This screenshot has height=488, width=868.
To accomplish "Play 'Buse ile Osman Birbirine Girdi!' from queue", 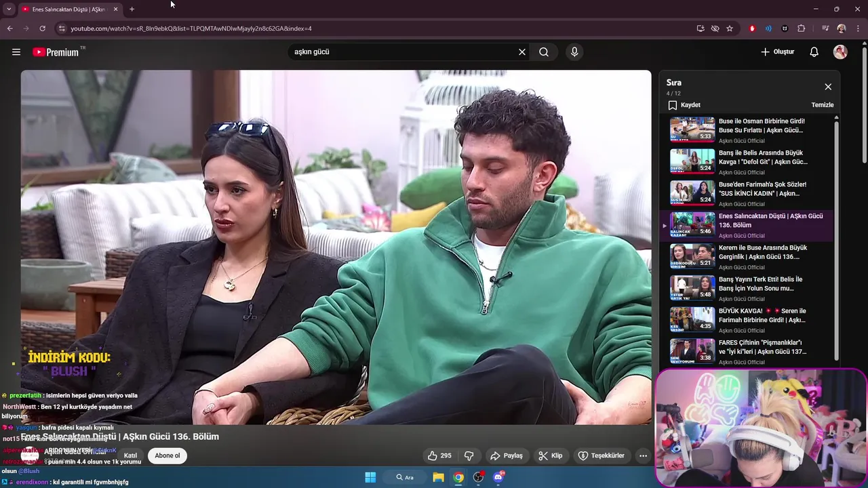I will tap(746, 130).
